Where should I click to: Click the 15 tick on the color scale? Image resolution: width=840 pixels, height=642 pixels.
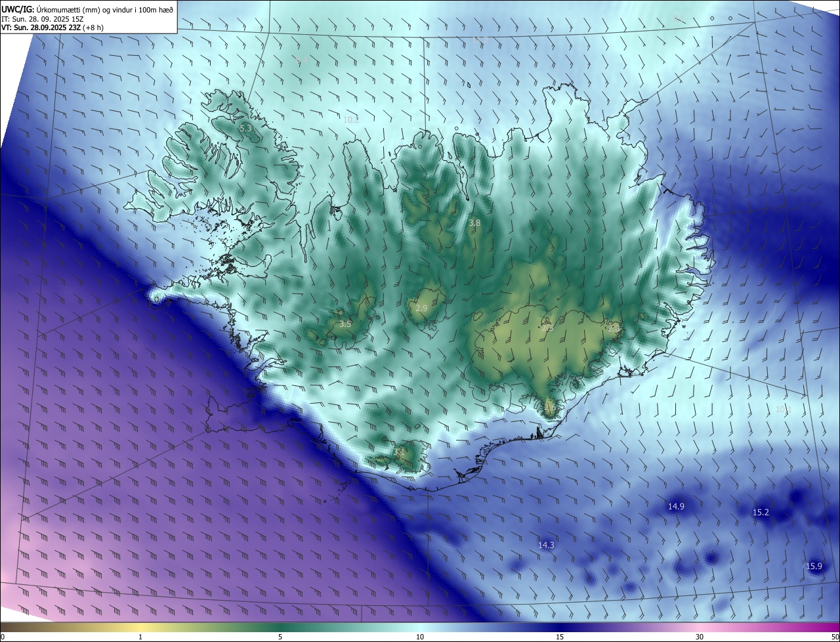click(x=560, y=637)
